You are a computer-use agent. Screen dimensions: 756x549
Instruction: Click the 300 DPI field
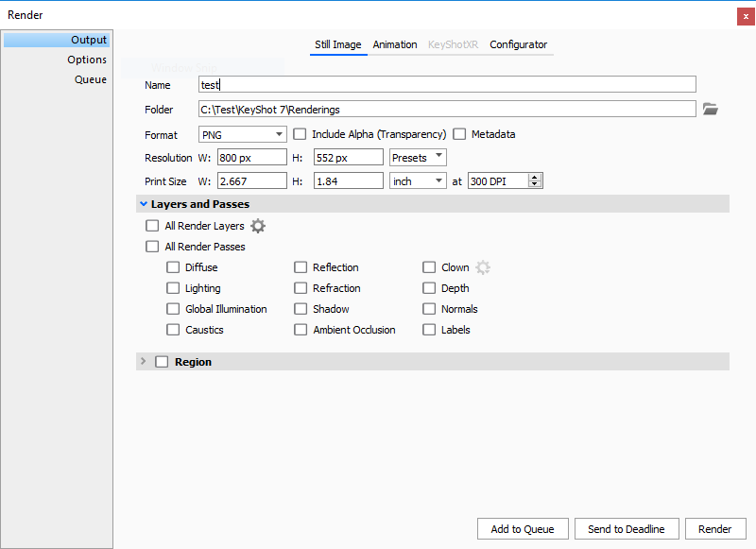tap(498, 181)
